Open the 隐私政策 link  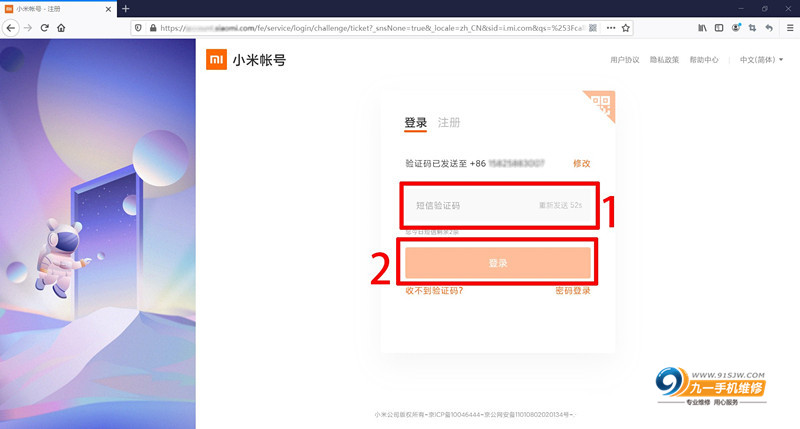point(664,60)
